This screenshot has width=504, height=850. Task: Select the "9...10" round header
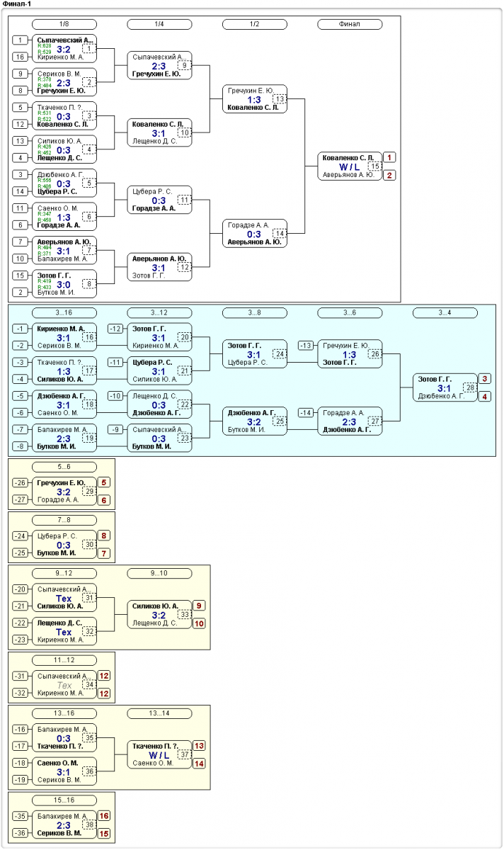click(x=159, y=572)
